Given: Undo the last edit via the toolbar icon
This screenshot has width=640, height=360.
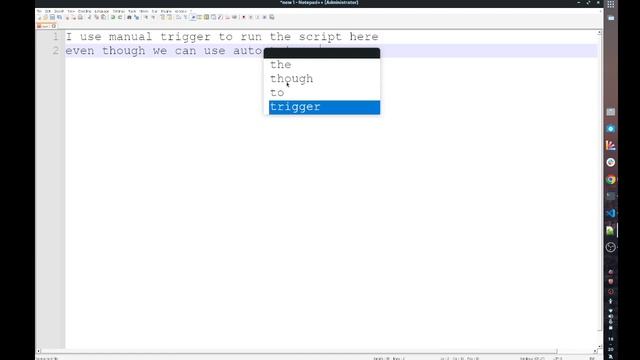Looking at the screenshot, I should [x=113, y=17].
